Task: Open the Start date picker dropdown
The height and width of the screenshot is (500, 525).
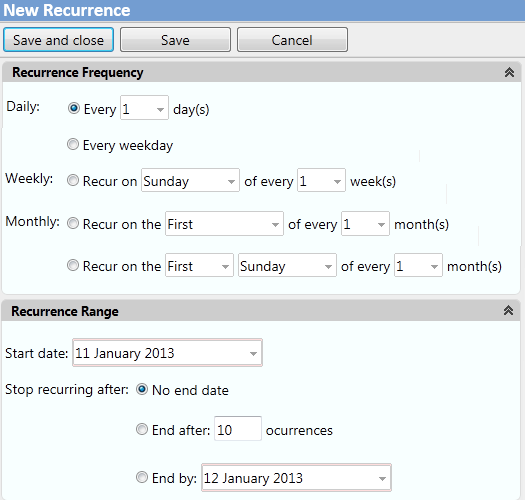Action: 167,353
